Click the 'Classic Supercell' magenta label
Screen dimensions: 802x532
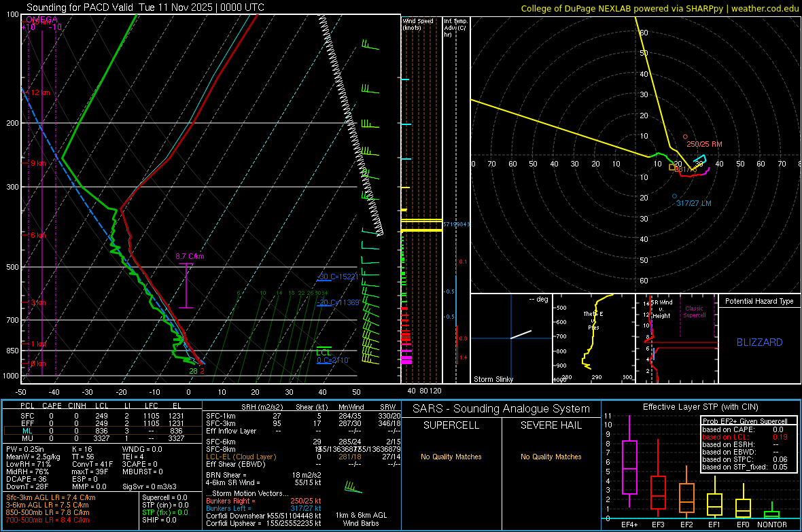coord(694,312)
